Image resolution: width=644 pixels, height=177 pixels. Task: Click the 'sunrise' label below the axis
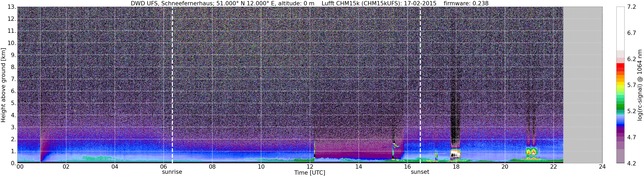[172, 172]
